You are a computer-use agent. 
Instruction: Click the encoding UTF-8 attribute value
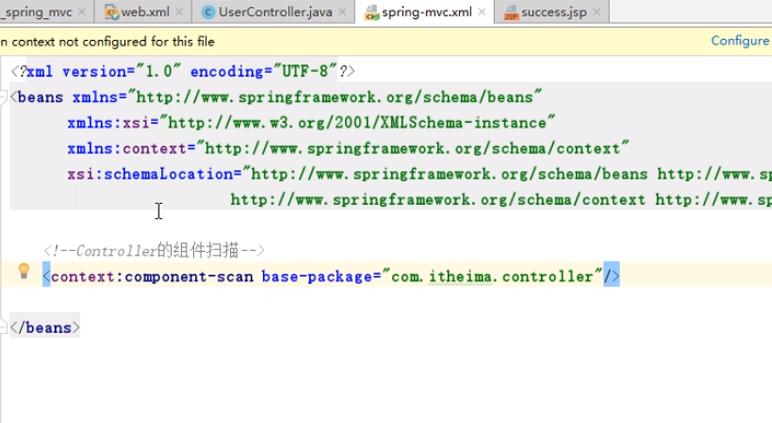pos(305,71)
